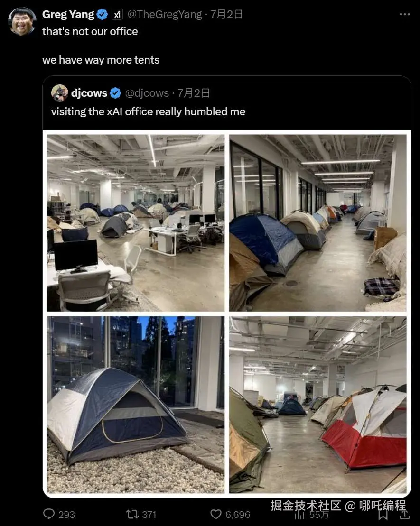Open the three-dot more options menu
The height and width of the screenshot is (526, 420).
tap(404, 14)
